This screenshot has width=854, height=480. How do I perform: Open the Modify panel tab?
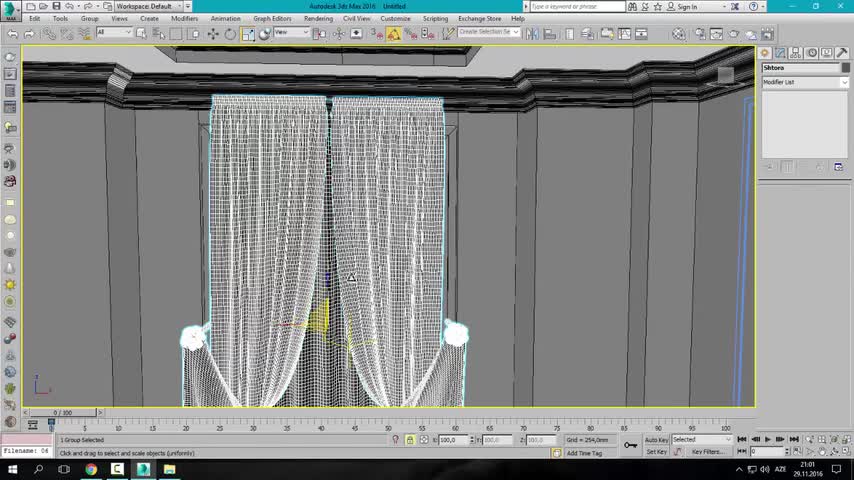780,52
